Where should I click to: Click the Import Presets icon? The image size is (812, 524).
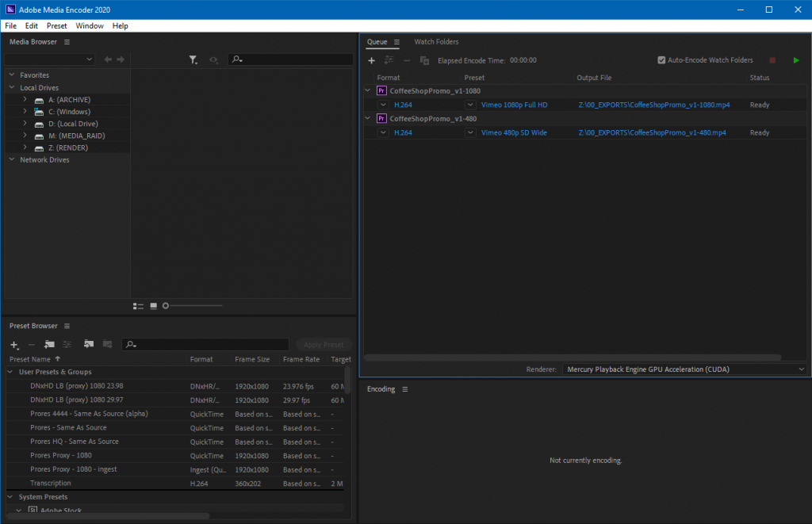coord(88,345)
